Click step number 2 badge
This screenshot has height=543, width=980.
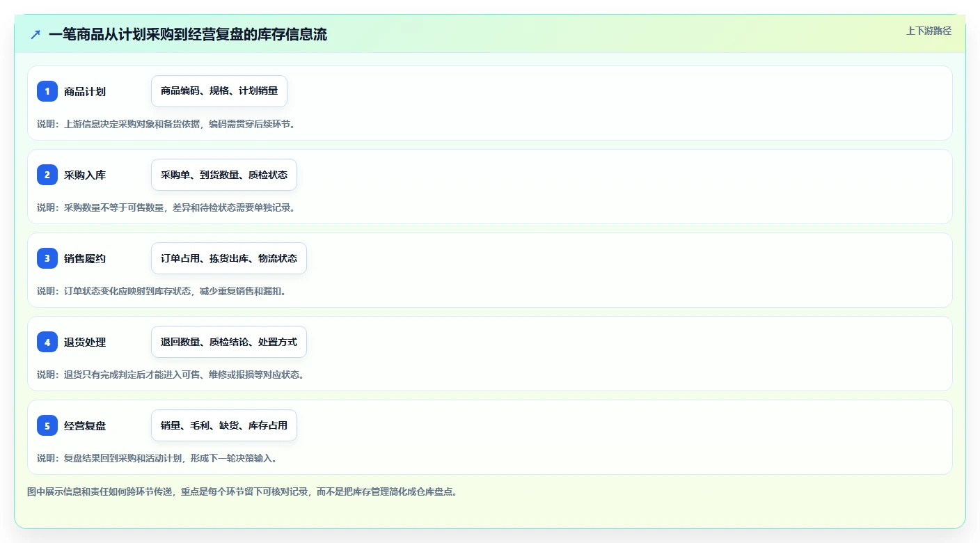[x=47, y=175]
